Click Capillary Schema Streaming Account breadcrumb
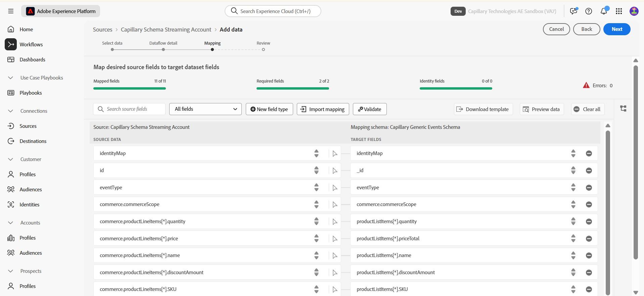This screenshot has width=644, height=296. tap(166, 30)
